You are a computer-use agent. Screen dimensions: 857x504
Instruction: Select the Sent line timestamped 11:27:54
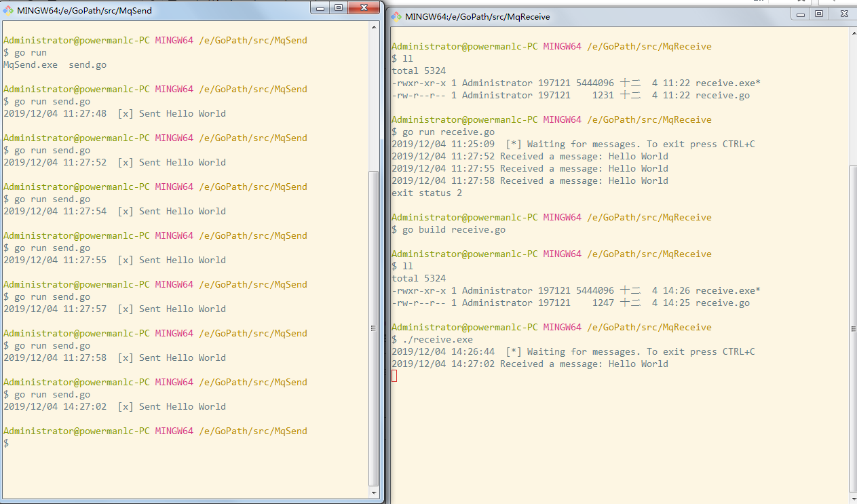coord(115,211)
